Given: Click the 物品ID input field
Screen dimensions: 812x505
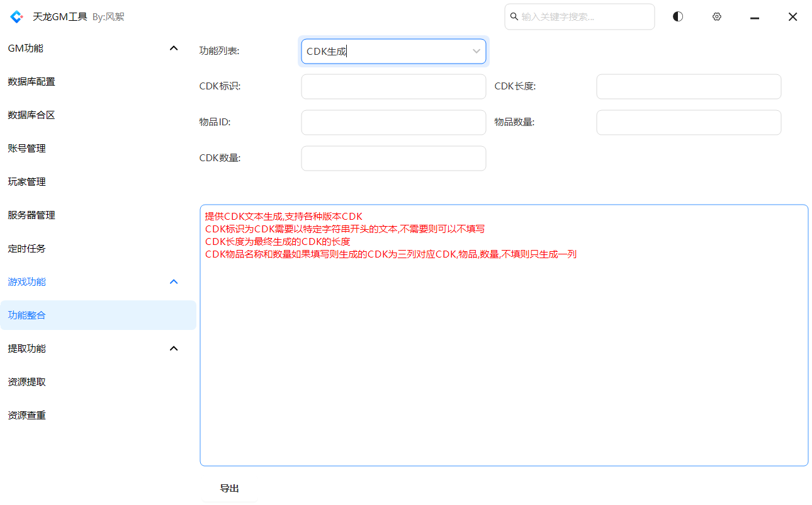Looking at the screenshot, I should pyautogui.click(x=393, y=123).
